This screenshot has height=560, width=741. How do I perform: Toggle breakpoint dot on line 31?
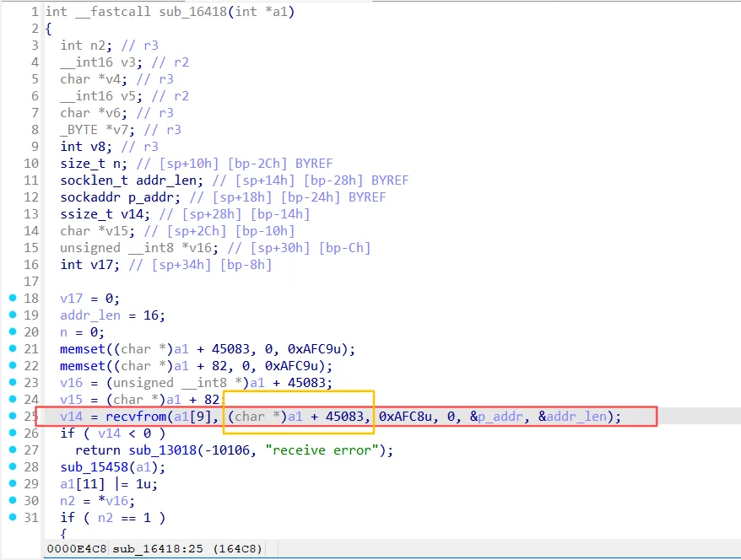click(13, 517)
